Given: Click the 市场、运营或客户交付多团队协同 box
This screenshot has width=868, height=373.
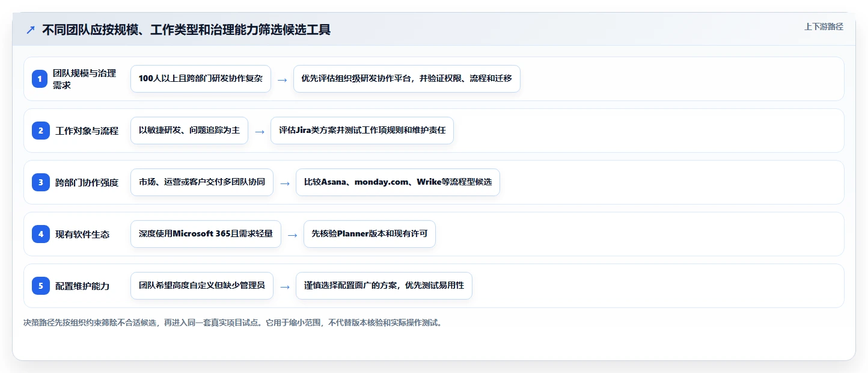Looking at the screenshot, I should tap(202, 182).
